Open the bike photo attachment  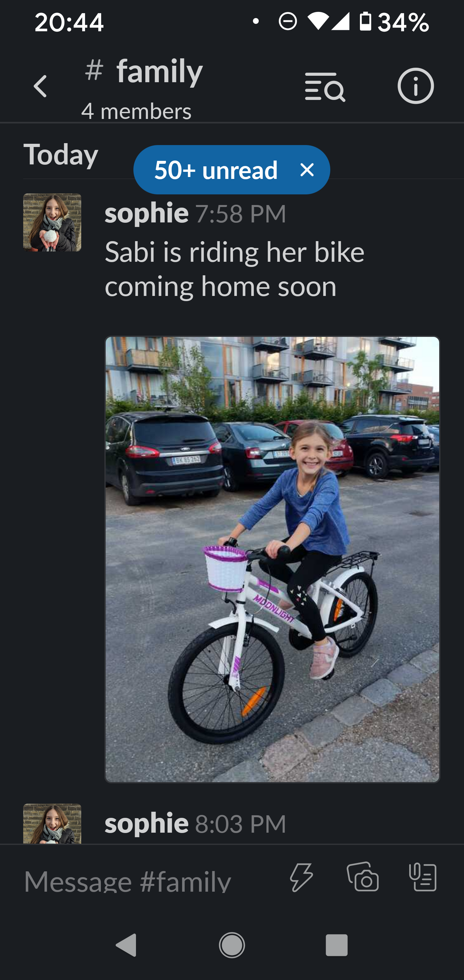pos(272,559)
